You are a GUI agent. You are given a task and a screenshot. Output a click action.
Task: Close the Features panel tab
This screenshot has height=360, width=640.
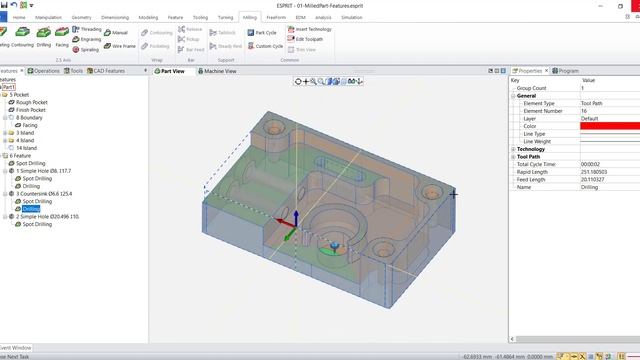point(22,71)
